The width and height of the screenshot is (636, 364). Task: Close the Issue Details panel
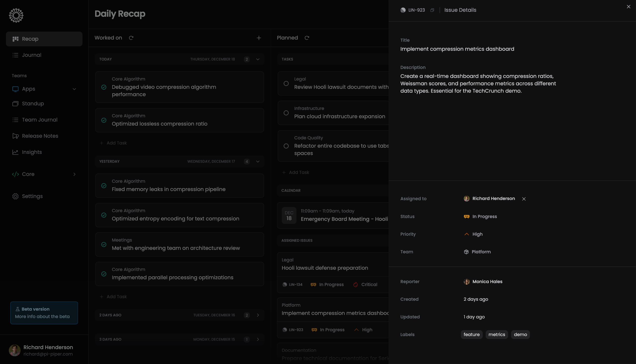[629, 7]
